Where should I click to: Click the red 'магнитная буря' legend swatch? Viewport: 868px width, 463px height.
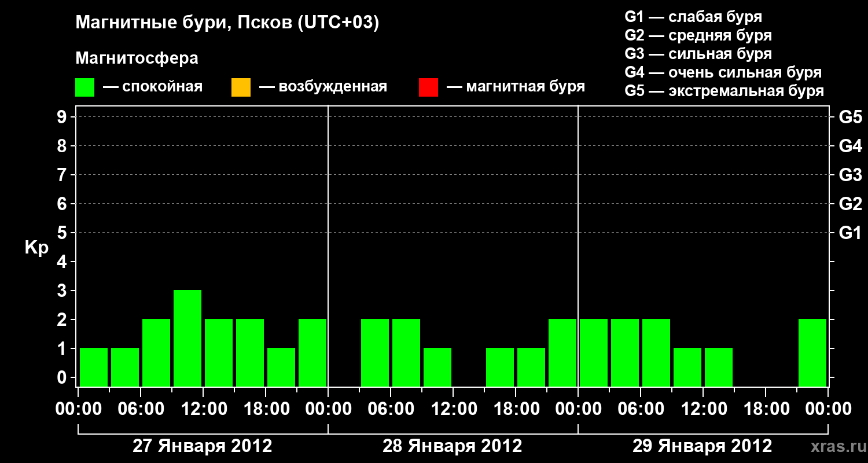[428, 87]
